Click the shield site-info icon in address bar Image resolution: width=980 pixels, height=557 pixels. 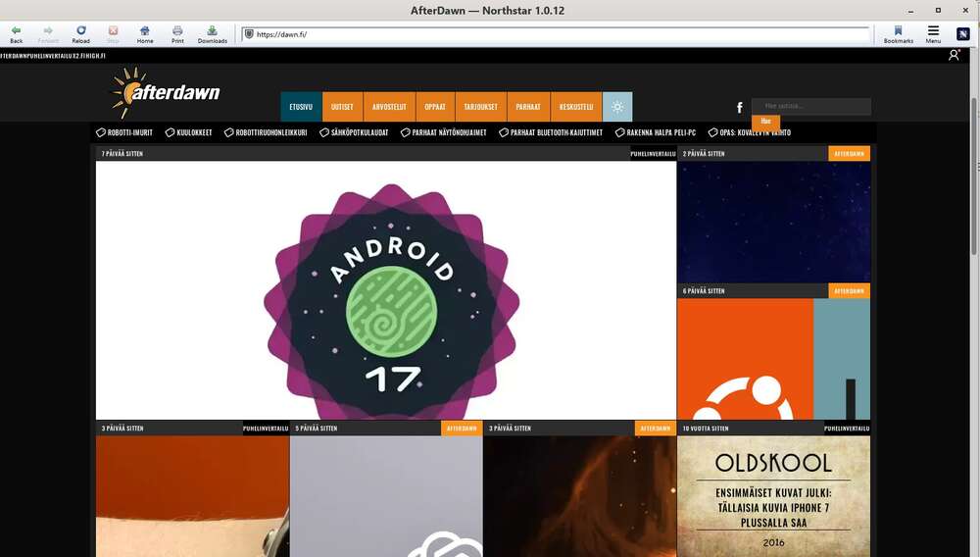point(249,33)
